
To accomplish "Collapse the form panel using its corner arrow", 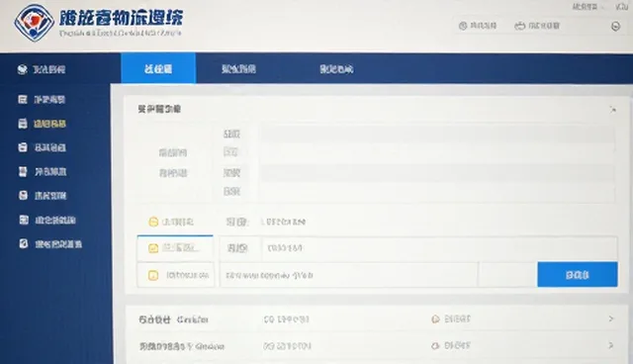I will pyautogui.click(x=613, y=110).
